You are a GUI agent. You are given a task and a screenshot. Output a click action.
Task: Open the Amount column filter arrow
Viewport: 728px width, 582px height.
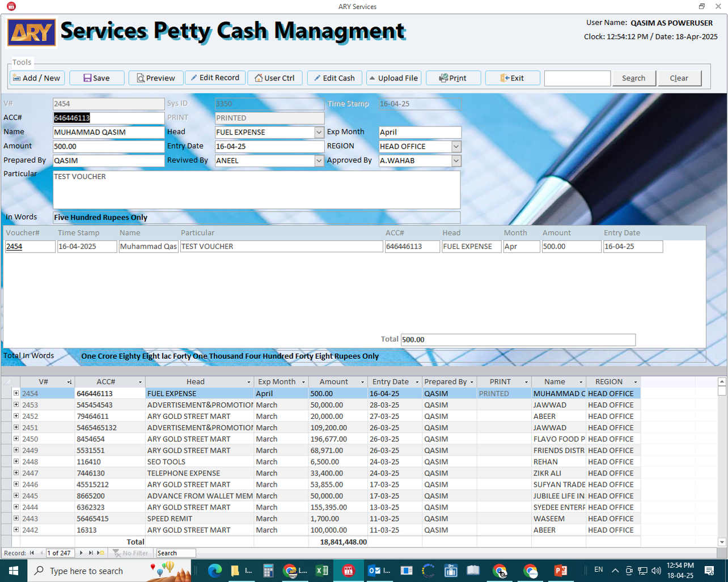(x=361, y=383)
